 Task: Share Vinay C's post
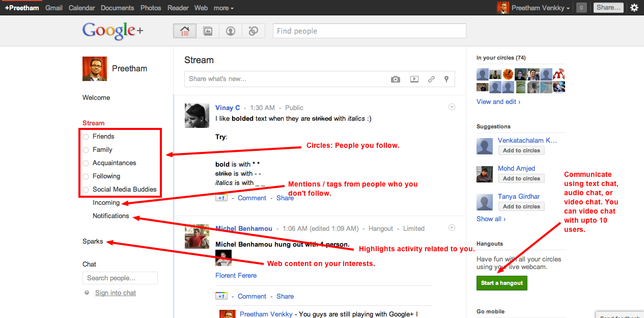285,198
